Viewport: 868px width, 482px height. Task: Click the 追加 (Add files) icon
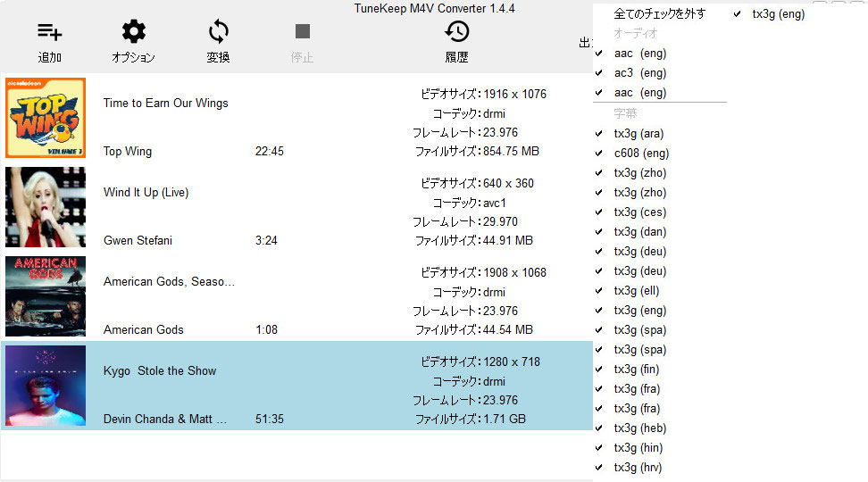click(x=49, y=32)
